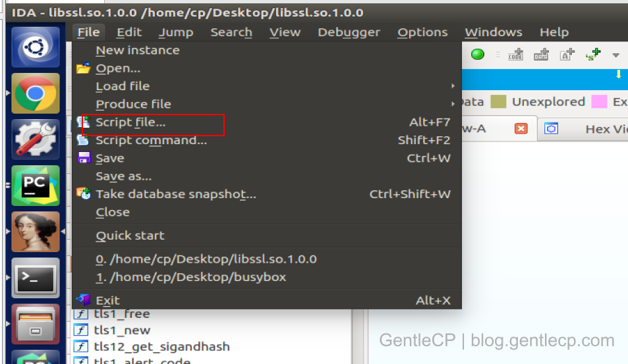
Task: Open the toolbar overflow dropdown arrow
Action: [x=616, y=55]
